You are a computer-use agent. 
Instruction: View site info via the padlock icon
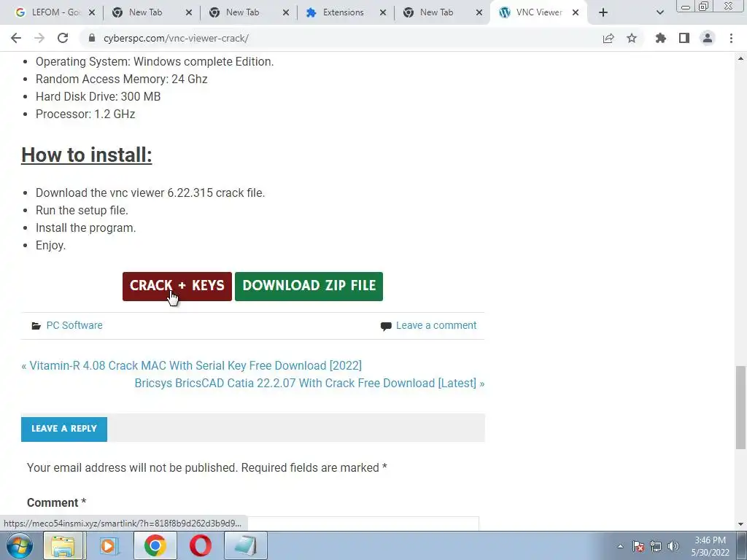[x=92, y=38]
